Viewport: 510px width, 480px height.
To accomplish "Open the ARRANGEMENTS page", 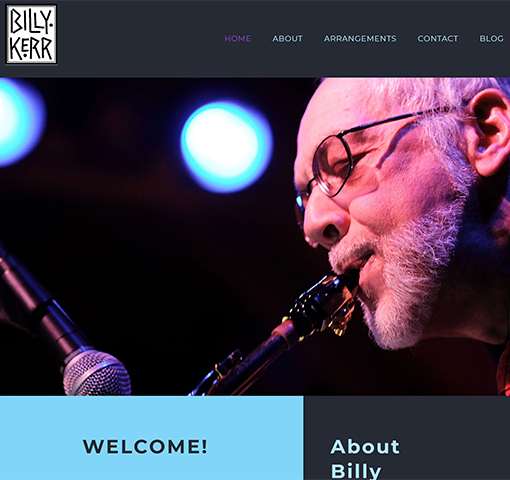I will pyautogui.click(x=360, y=39).
